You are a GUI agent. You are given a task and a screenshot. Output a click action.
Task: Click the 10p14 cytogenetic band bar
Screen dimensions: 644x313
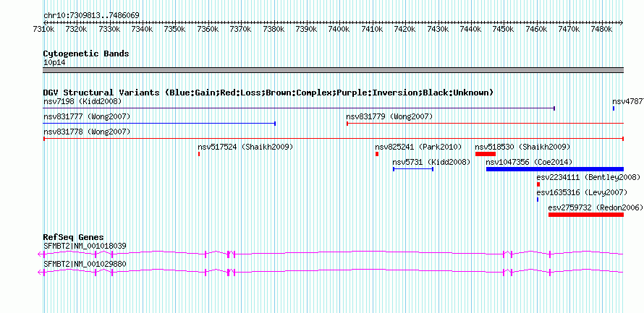tap(333, 70)
